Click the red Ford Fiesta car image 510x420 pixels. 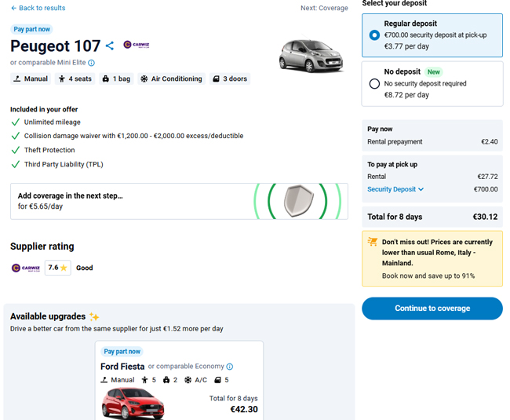[133, 404]
